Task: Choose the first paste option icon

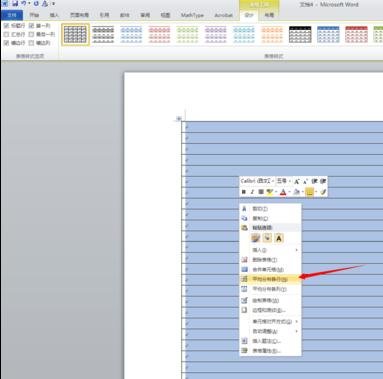Action: (x=256, y=238)
